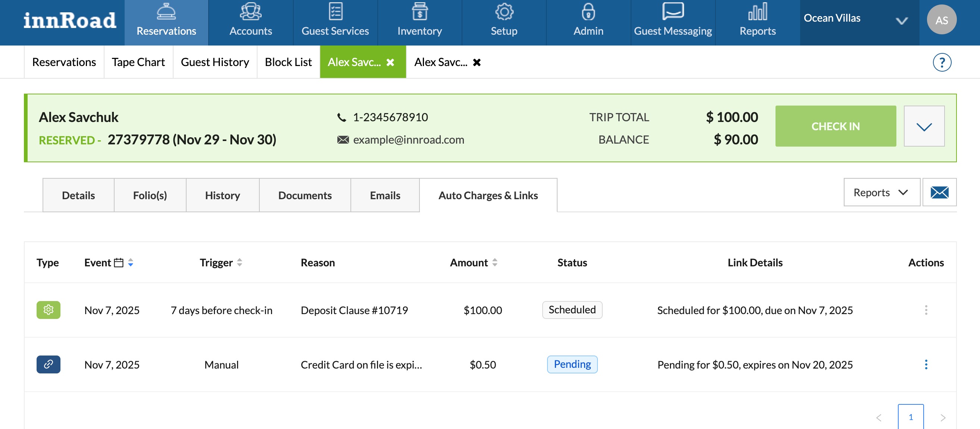Screen dimensions: 980x429
Task: Close the active Alex Savc... tab
Action: pos(390,62)
